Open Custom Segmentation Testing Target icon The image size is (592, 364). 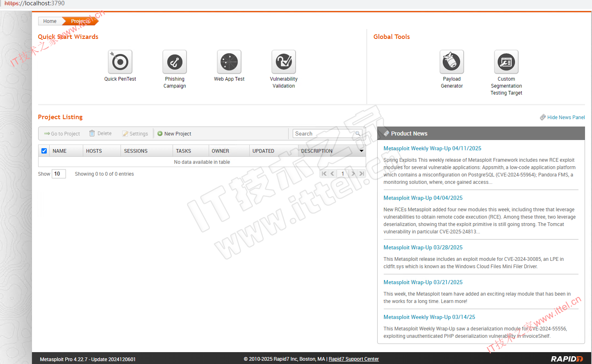[506, 62]
